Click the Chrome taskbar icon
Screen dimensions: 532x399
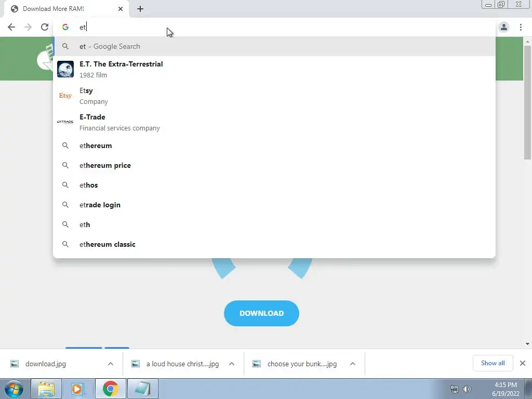coord(110,389)
